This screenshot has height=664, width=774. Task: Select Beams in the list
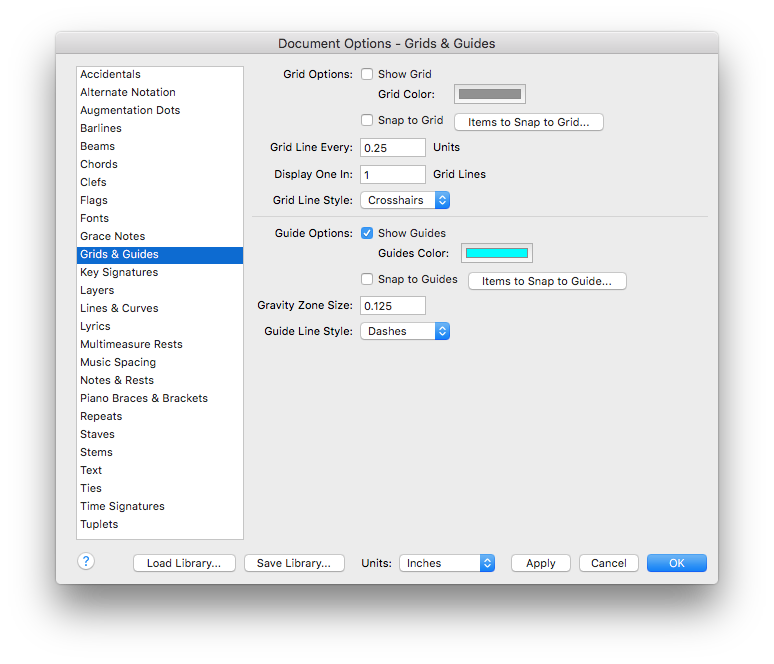point(159,146)
